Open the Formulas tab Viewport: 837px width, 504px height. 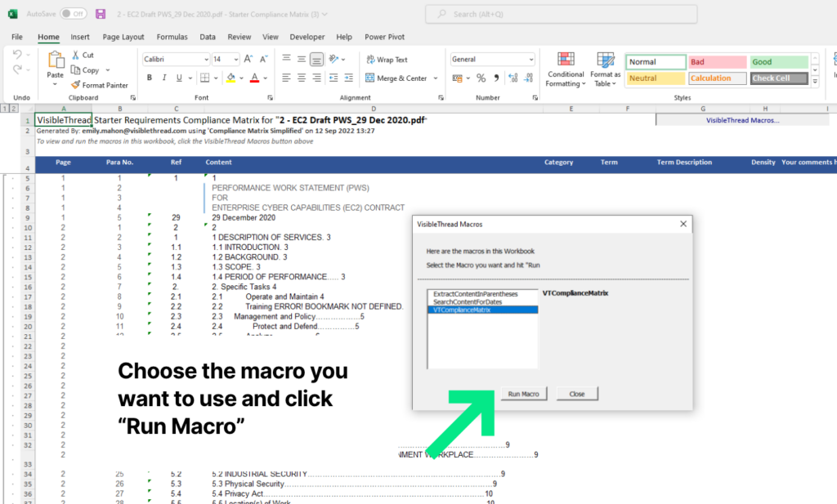point(172,37)
